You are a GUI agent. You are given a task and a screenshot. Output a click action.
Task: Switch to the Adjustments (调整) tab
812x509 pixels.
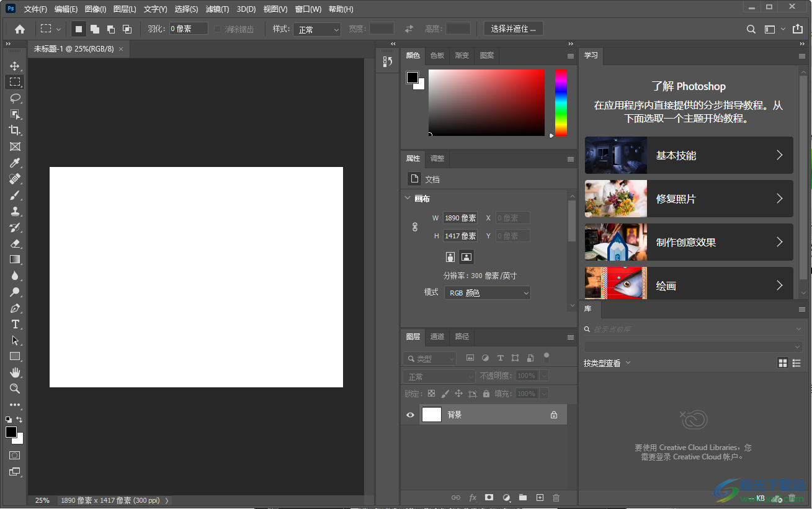437,159
